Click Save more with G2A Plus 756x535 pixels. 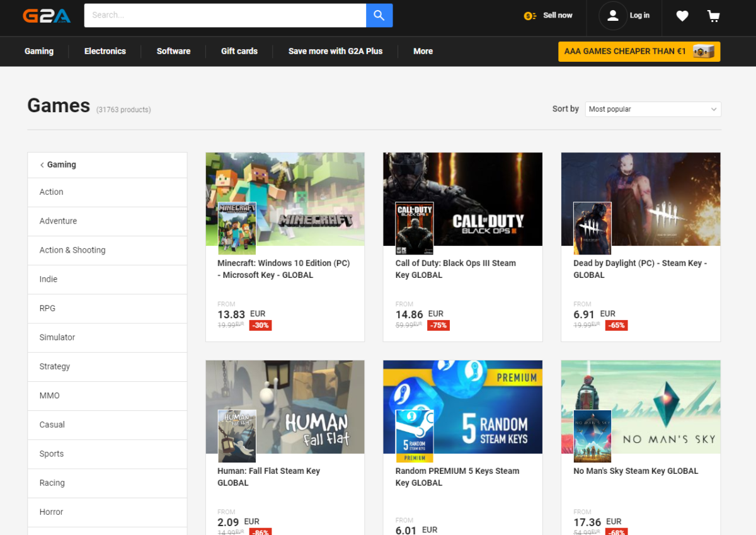335,51
